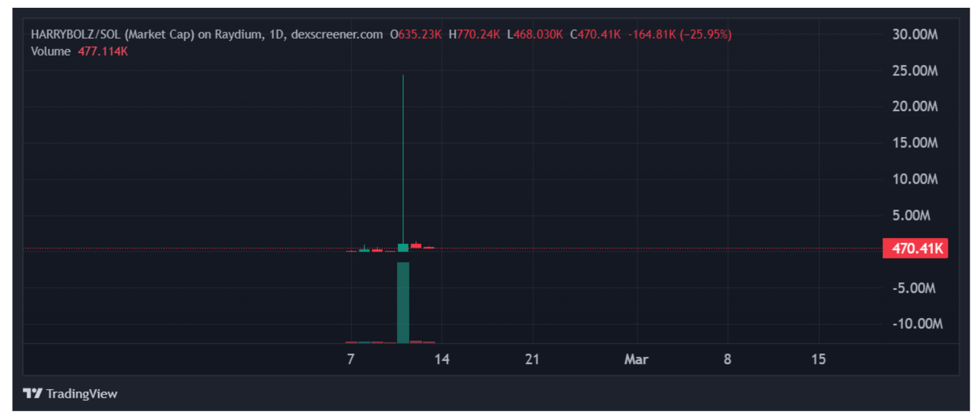The image size is (980, 417).
Task: Select the 30.00M price axis label
Action: (915, 34)
